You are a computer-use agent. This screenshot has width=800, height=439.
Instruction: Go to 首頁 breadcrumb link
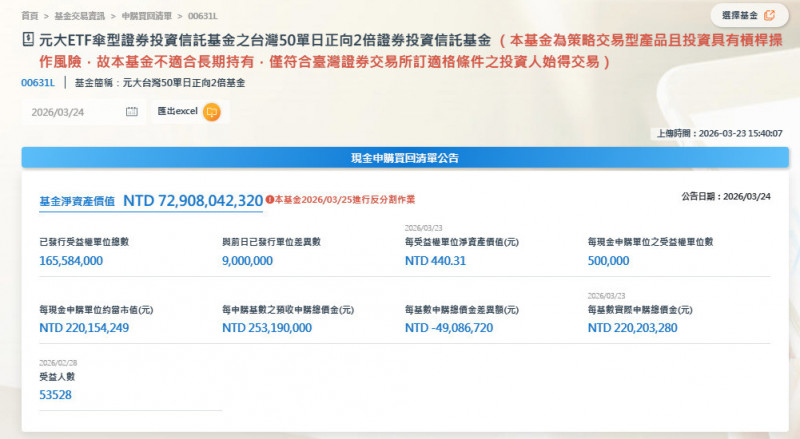point(30,16)
